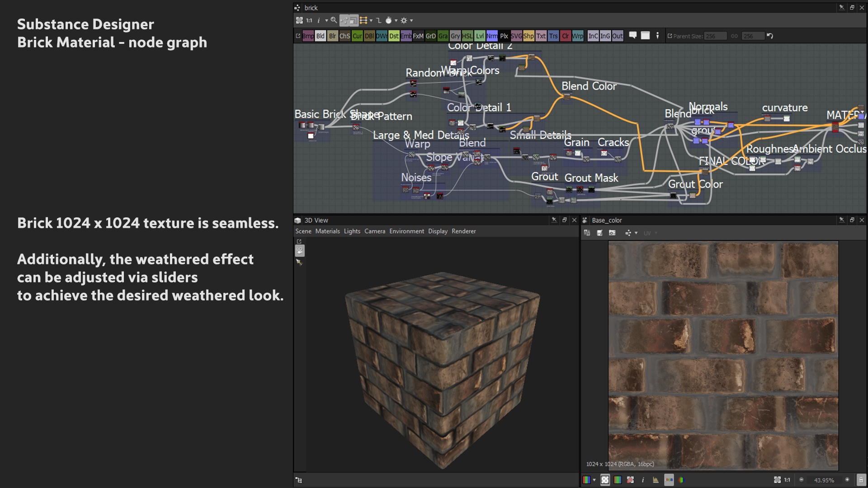
Task: Expand the gear settings dropdown arrow
Action: [x=411, y=20]
